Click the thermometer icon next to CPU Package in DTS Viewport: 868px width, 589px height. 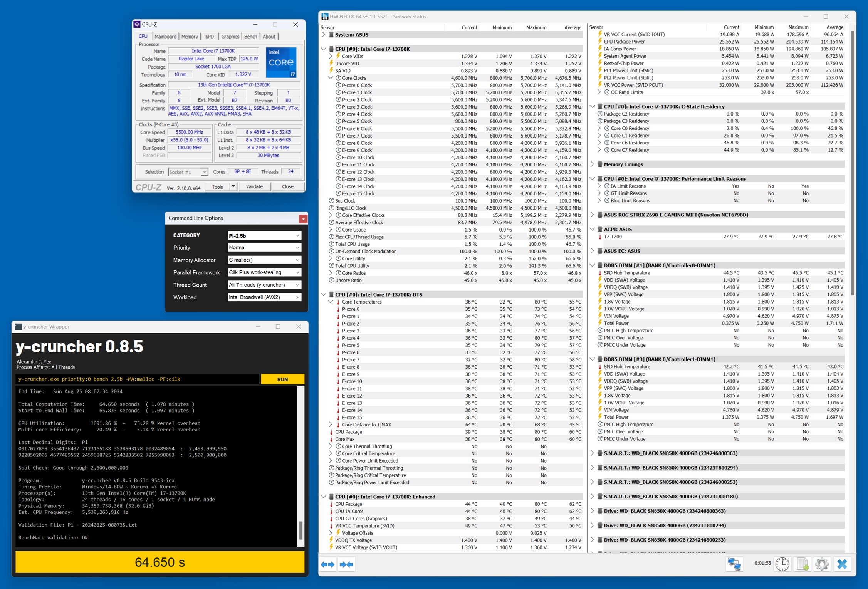[x=331, y=432]
